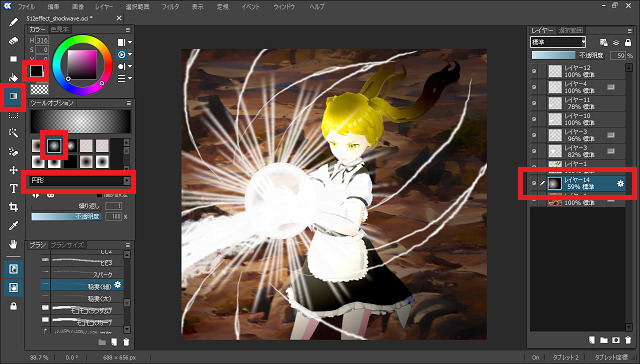Toggle visibility of レイヤー3 at 96%
Screen dimensions: 640x364
pyautogui.click(x=534, y=135)
